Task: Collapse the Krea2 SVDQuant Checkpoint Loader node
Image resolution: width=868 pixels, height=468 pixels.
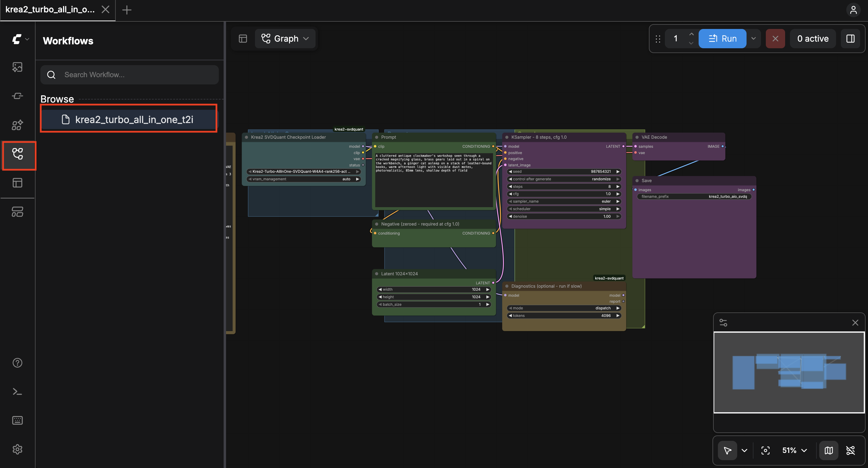Action: (x=247, y=137)
